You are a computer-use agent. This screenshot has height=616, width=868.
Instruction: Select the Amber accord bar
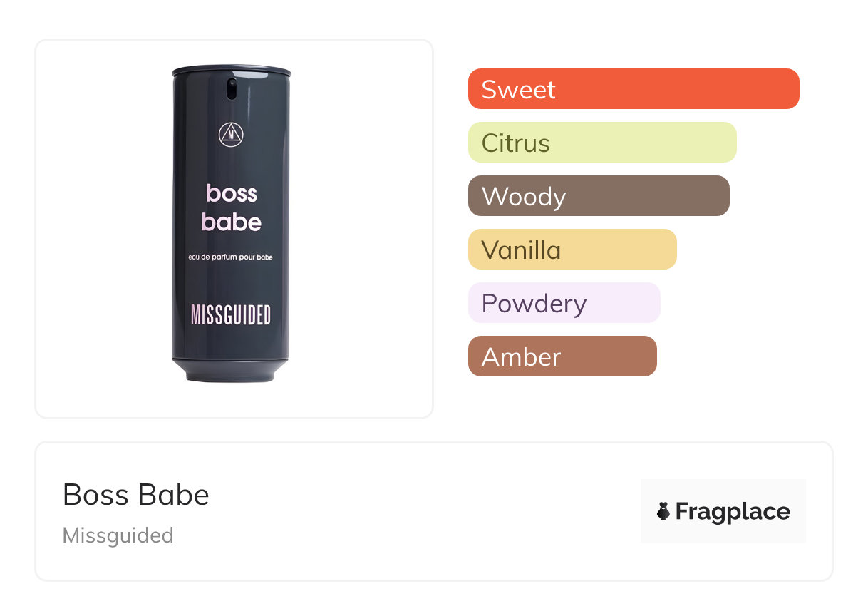(x=562, y=356)
